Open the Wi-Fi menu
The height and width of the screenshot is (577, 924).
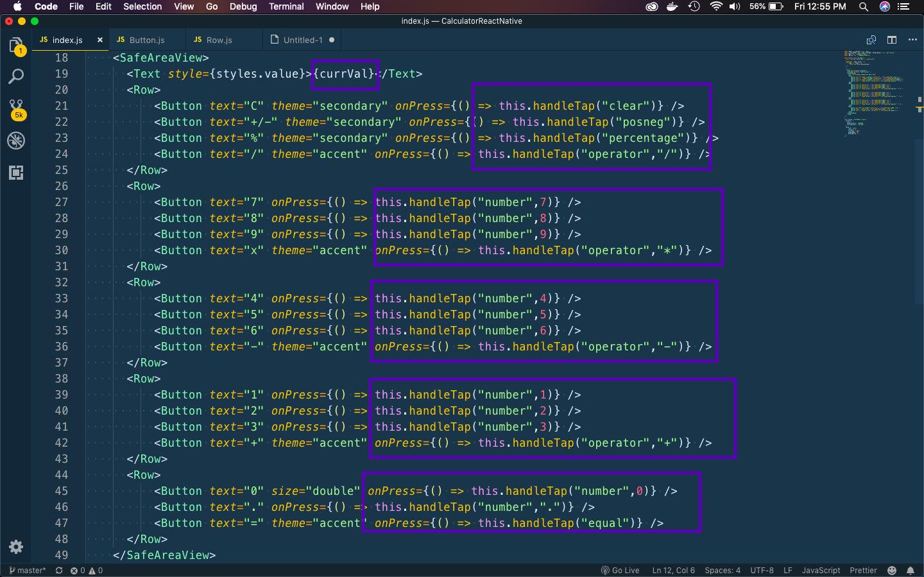coord(716,6)
